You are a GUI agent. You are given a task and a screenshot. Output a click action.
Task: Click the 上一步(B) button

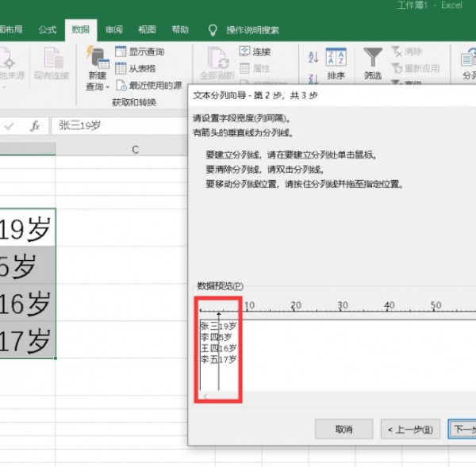410,429
